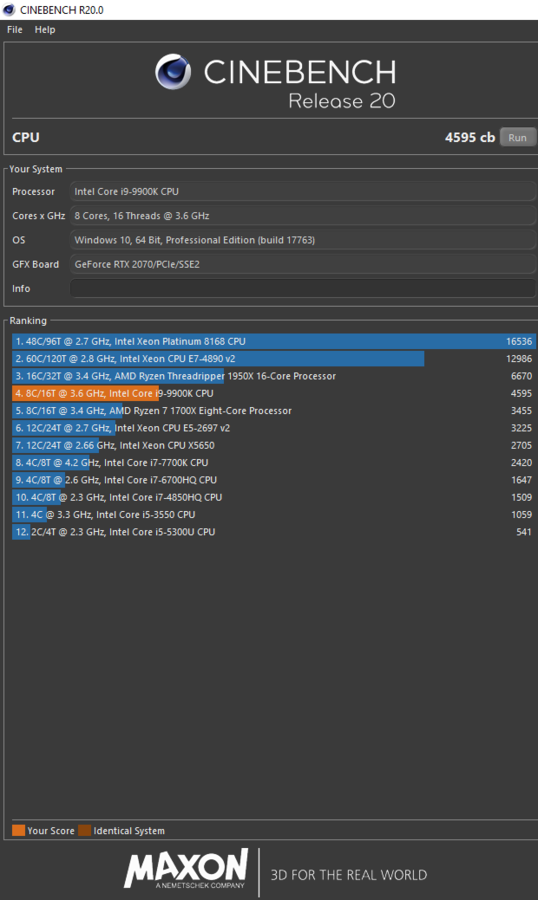Viewport: 538px width, 900px height.
Task: Click the Your Score orange legend swatch
Action: (18, 830)
